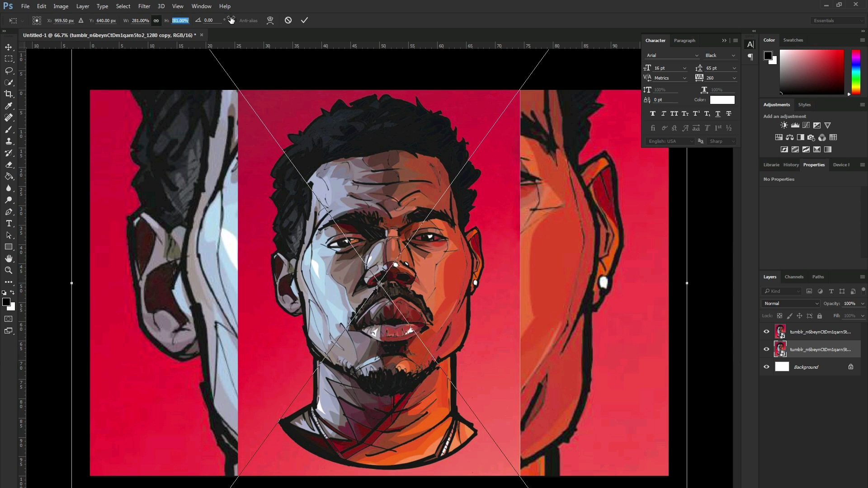Select the Crop tool
Screen dimensions: 868x488
point(9,94)
